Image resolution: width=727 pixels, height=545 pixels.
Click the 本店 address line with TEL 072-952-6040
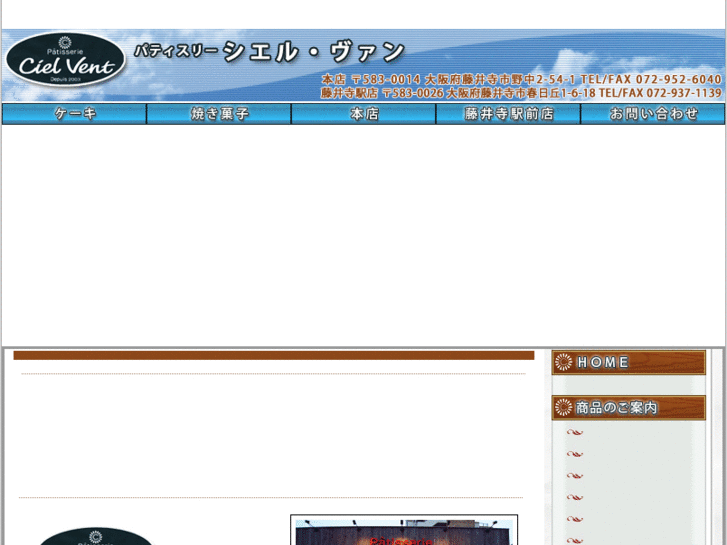522,79
